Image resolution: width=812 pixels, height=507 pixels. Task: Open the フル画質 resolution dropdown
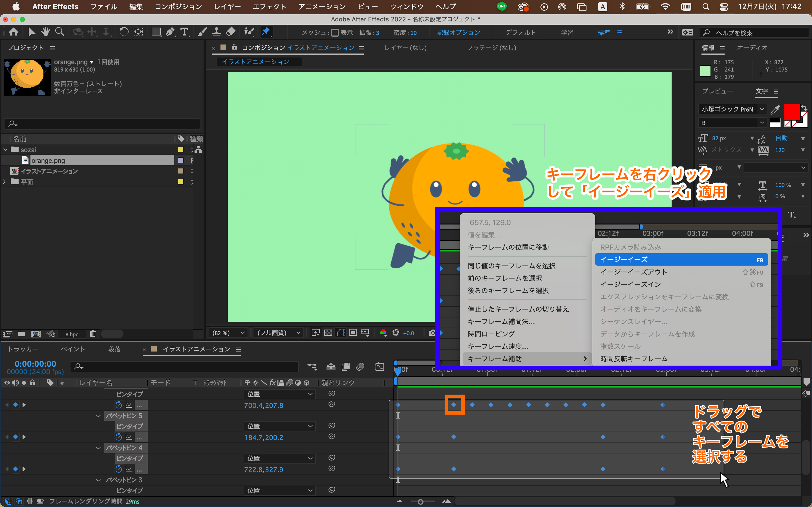279,333
